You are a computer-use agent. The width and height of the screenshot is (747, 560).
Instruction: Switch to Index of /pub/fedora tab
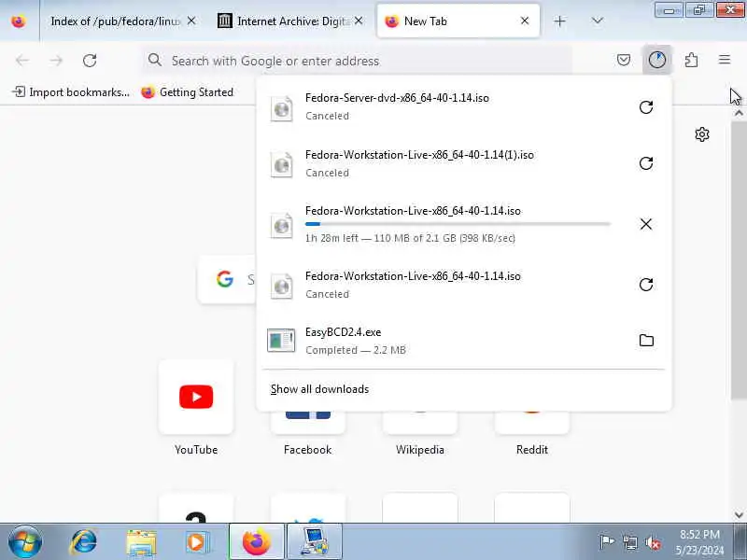pos(114,21)
